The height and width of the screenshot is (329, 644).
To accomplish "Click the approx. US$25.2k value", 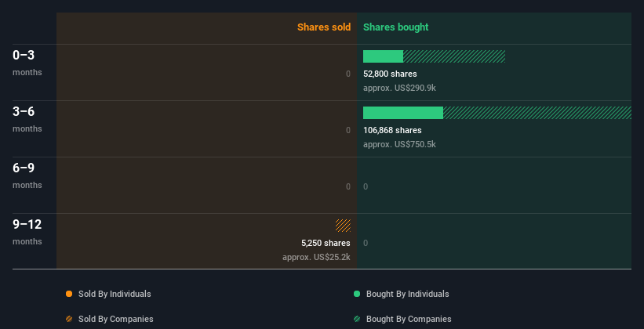I will click(316, 258).
